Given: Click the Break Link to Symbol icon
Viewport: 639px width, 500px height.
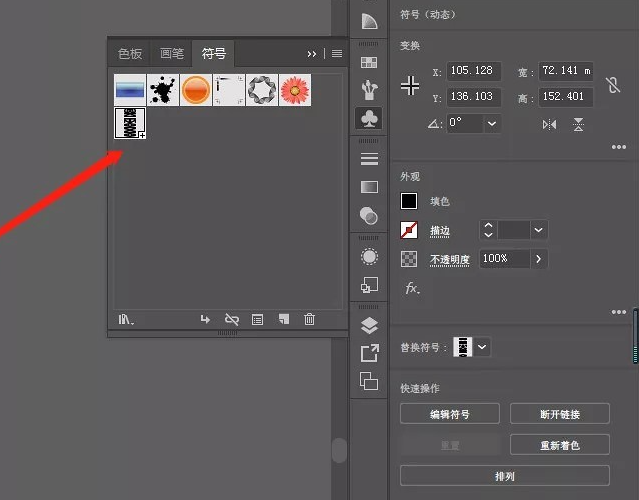Looking at the screenshot, I should coord(232,319).
